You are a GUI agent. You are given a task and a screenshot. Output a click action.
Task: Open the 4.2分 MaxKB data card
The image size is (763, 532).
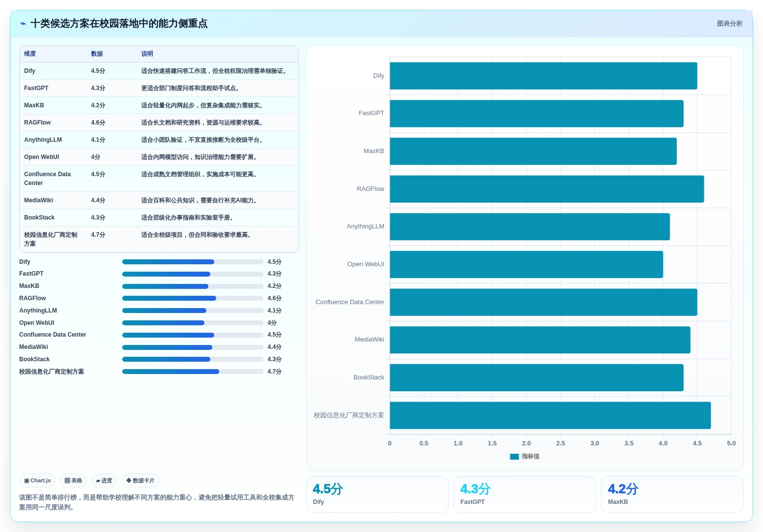[672, 494]
